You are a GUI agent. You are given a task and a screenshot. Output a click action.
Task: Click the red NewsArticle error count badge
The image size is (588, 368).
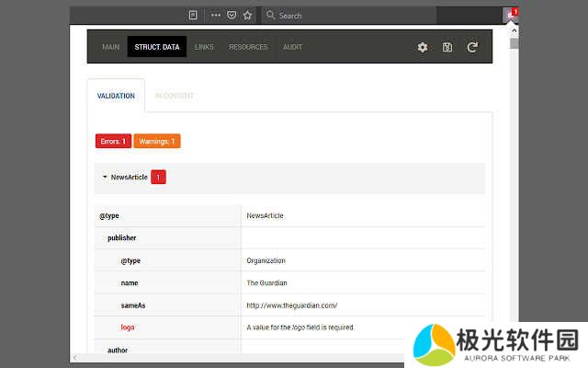(x=158, y=177)
